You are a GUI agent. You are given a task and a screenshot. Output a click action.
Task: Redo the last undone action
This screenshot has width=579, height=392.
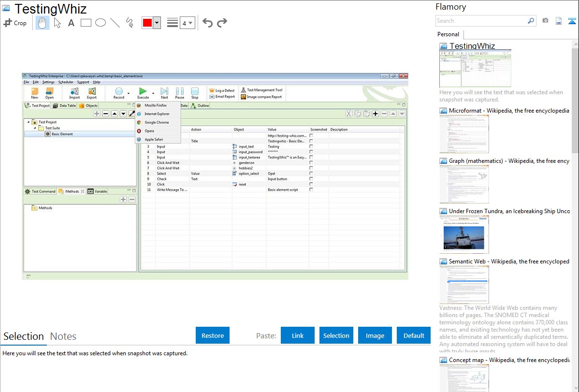[222, 23]
